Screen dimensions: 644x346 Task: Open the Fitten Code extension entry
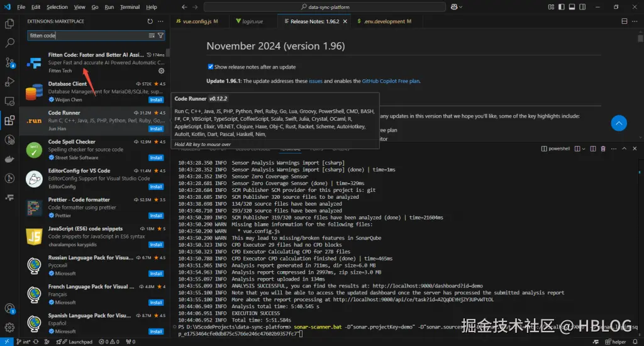[x=96, y=62]
